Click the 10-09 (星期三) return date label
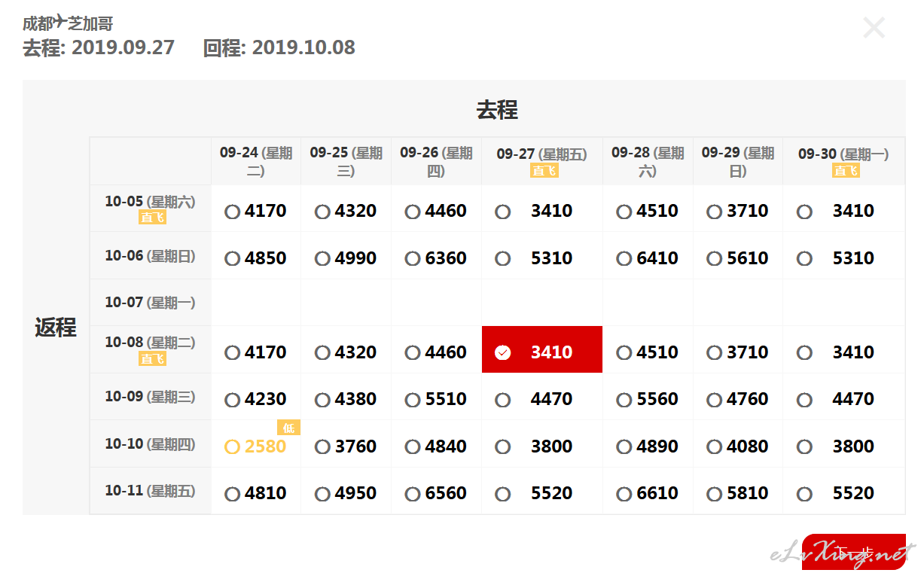Image resolution: width=924 pixels, height=579 pixels. click(x=150, y=397)
